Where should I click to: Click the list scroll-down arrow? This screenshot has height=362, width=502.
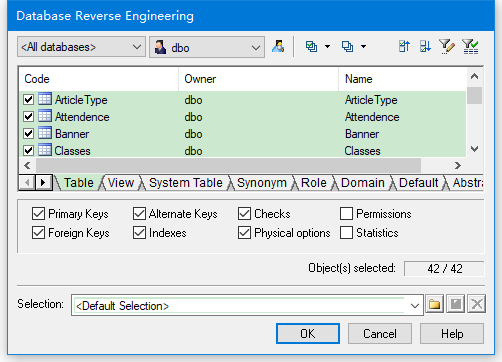coord(474,149)
